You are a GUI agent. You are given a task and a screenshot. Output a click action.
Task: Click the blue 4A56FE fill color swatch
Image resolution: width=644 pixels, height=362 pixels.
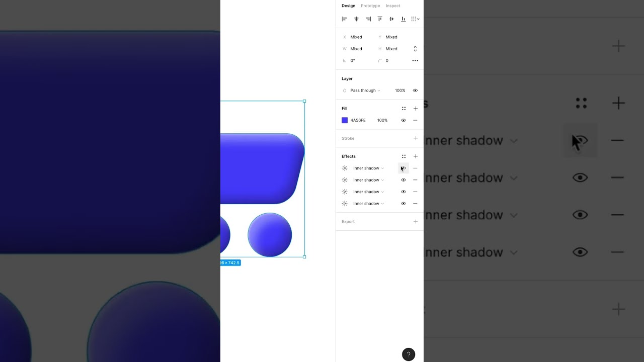[345, 120]
